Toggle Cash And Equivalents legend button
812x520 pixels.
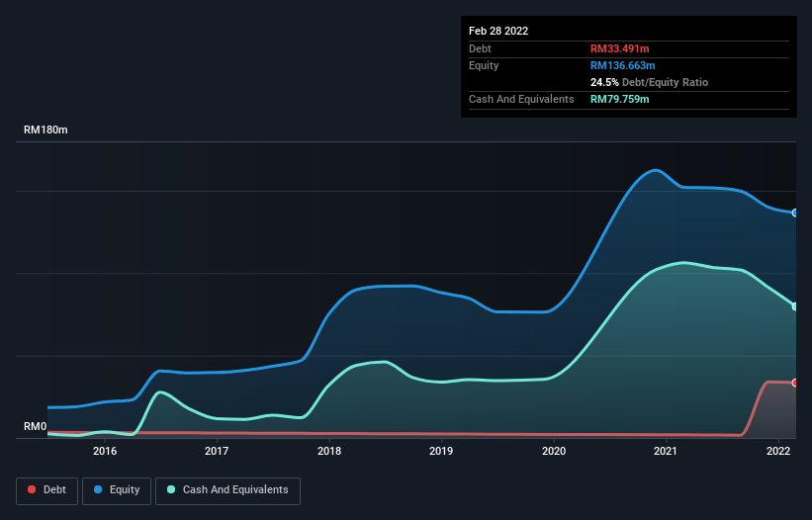tap(227, 490)
